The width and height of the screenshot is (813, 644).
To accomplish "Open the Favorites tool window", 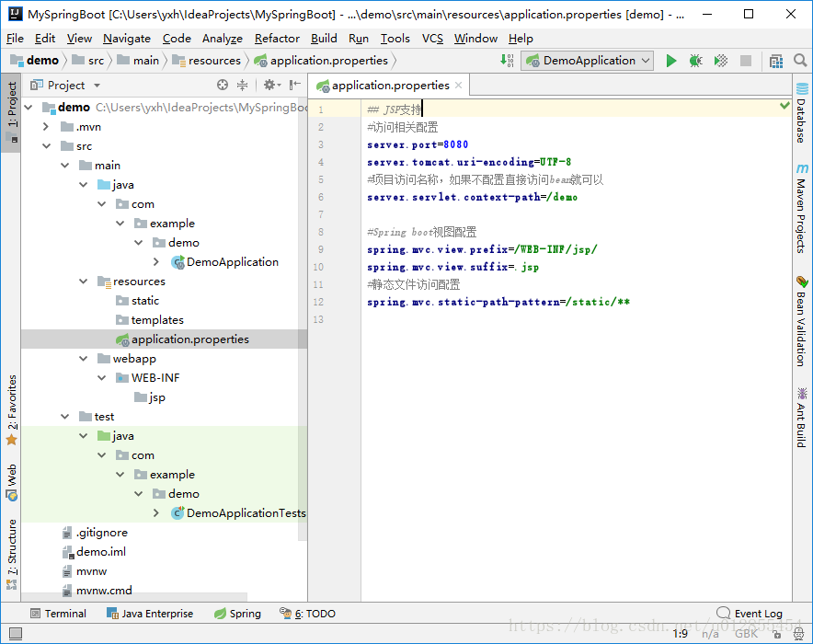I will [x=11, y=409].
